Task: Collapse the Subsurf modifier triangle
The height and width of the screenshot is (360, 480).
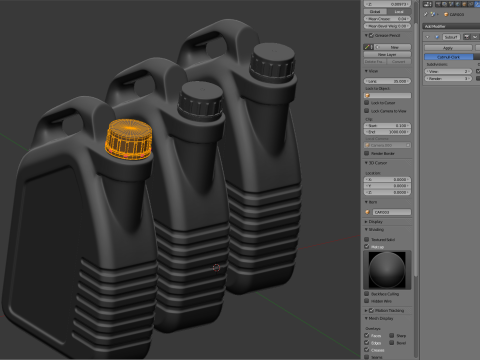Action: click(428, 37)
